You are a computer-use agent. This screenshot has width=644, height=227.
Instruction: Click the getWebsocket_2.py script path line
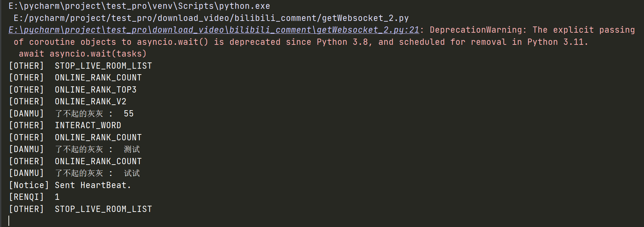point(211,18)
